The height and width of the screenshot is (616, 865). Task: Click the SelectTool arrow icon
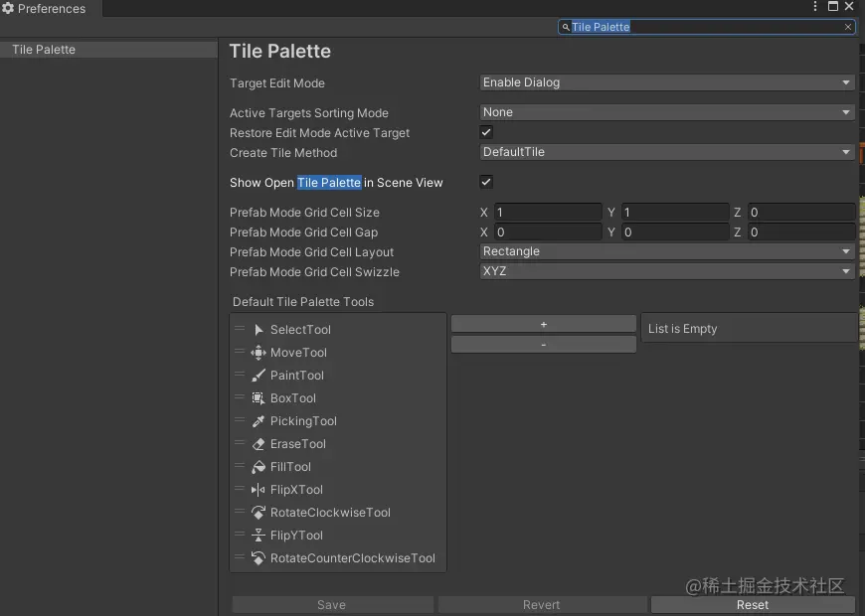point(259,330)
